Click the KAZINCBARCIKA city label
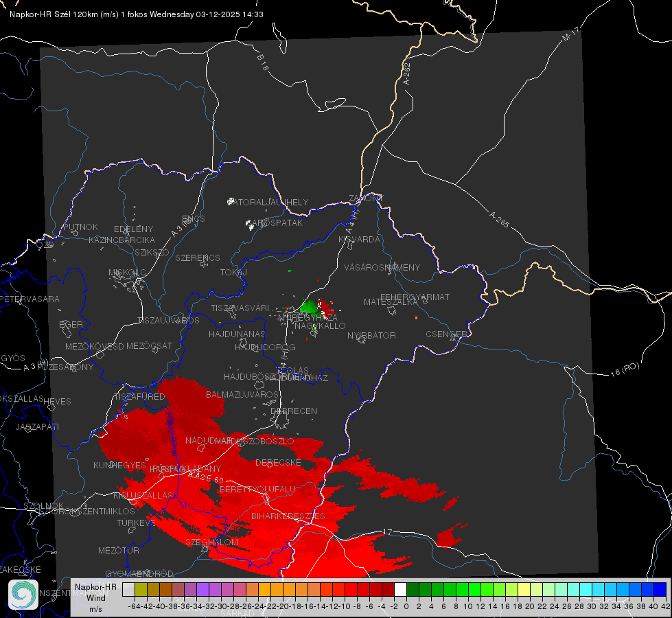The width and height of the screenshot is (672, 618). [x=121, y=240]
